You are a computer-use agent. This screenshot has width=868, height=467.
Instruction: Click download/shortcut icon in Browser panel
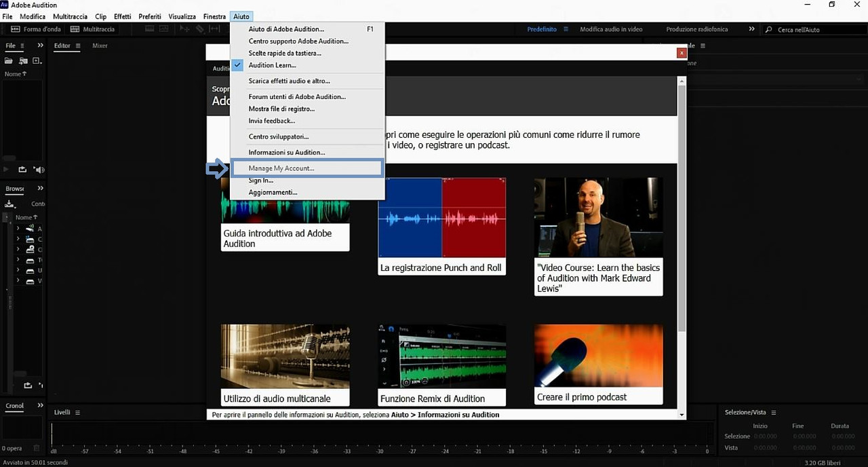pyautogui.click(x=9, y=204)
